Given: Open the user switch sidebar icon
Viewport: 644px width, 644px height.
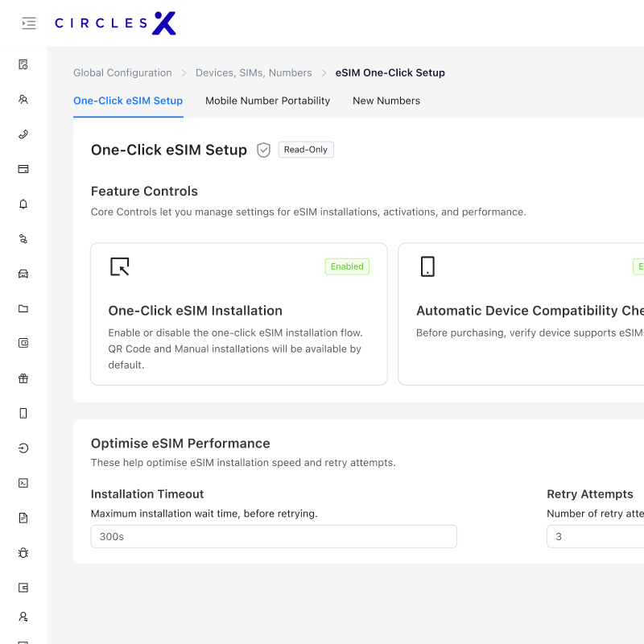Looking at the screenshot, I should 23,617.
